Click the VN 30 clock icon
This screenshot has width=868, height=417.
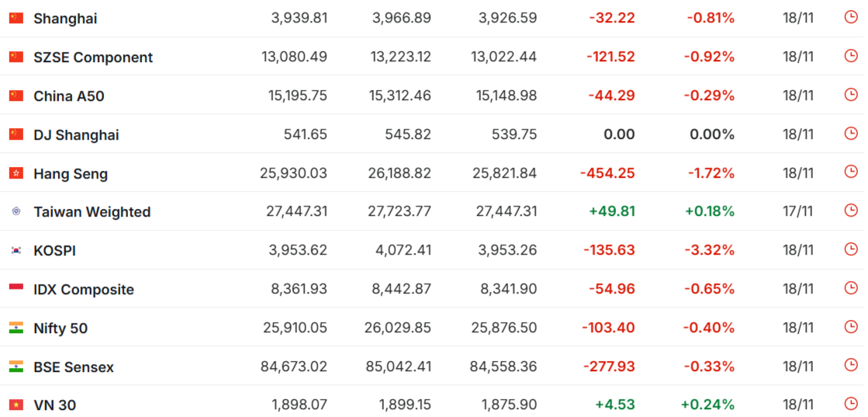[851, 404]
